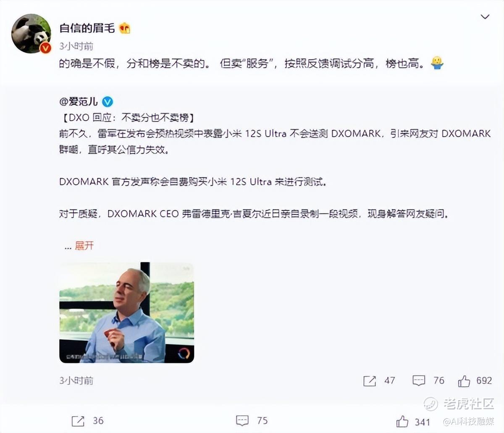Click the quoted post's 3小时前 timestamp

click(76, 380)
